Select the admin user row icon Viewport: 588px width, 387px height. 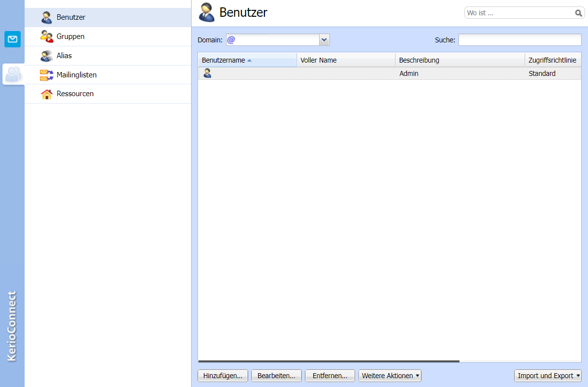tap(207, 73)
